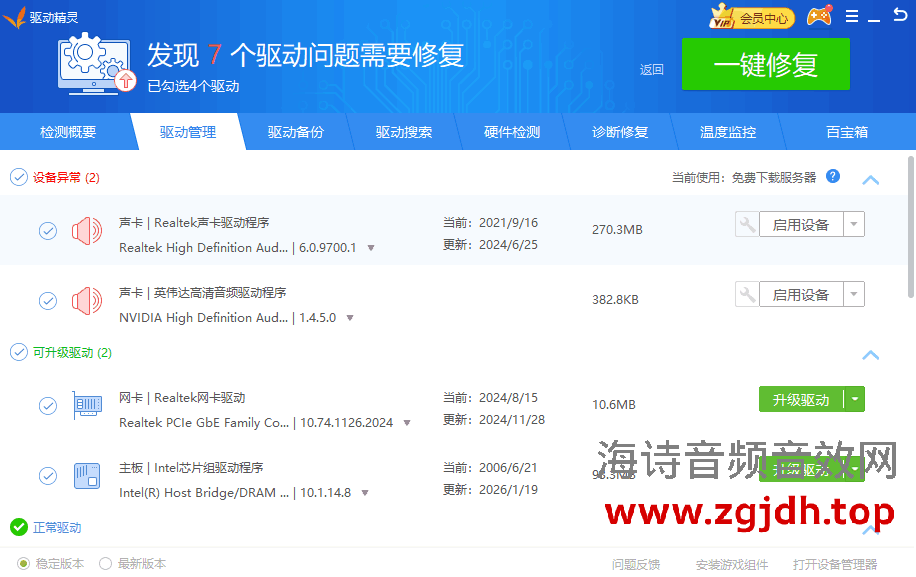Click the 返回 link

pos(651,70)
